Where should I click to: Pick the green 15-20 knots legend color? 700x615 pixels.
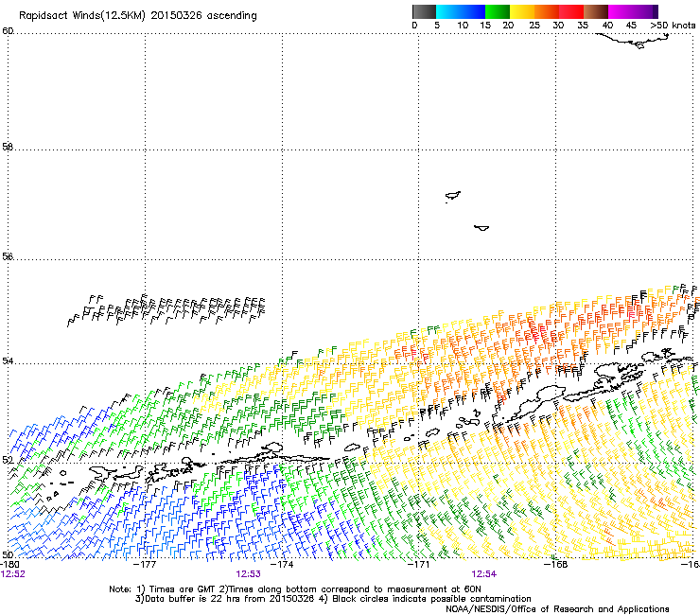click(x=498, y=11)
